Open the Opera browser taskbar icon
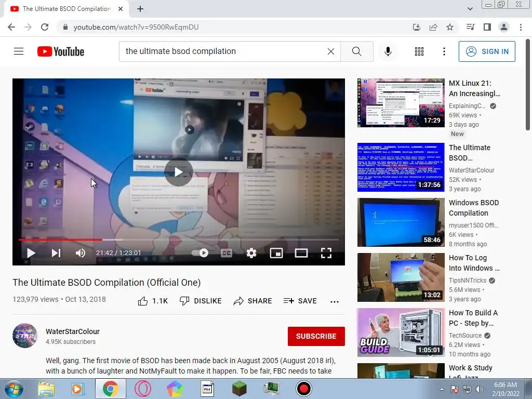532x399 pixels. (142, 389)
